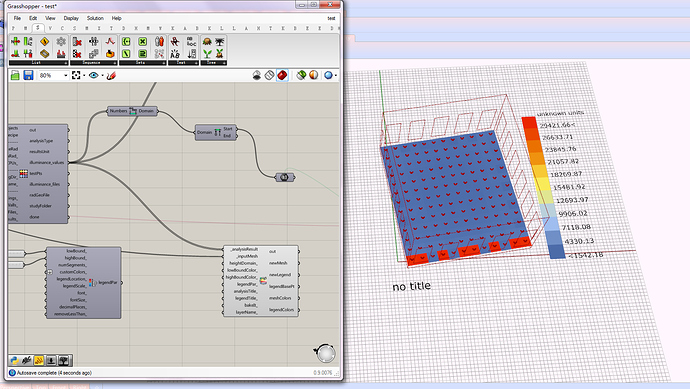Open the Display menu
Screen dimensions: 690x389
point(71,18)
